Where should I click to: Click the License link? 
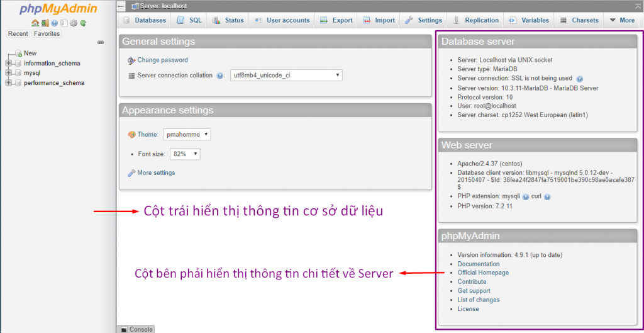(468, 308)
